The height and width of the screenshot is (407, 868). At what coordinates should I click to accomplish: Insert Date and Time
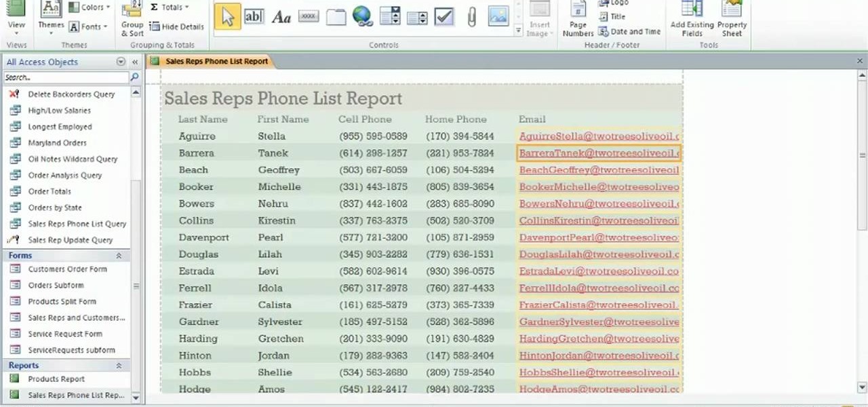[629, 31]
